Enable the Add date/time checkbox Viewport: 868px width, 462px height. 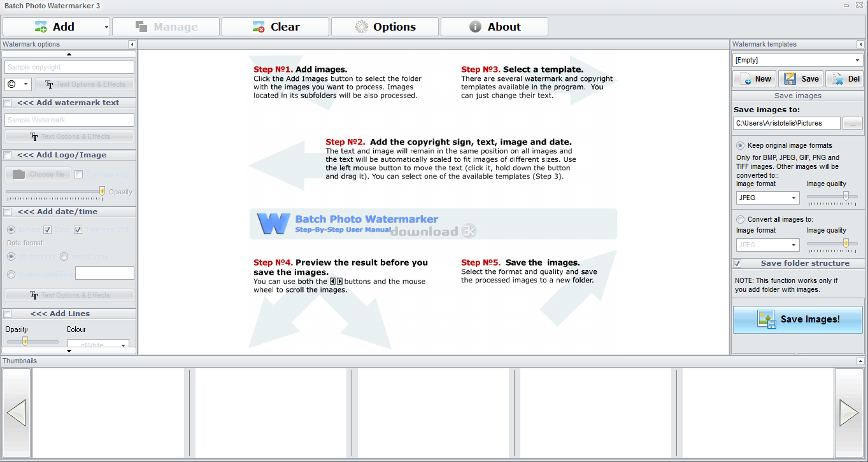click(x=8, y=212)
